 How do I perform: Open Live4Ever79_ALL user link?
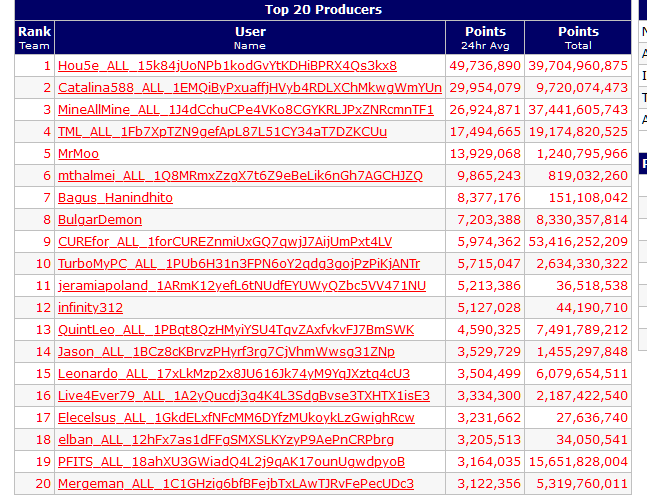pos(244,396)
